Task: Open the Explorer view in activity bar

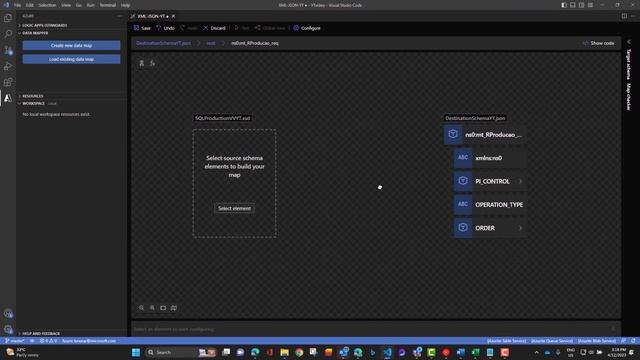Action: pos(8,18)
